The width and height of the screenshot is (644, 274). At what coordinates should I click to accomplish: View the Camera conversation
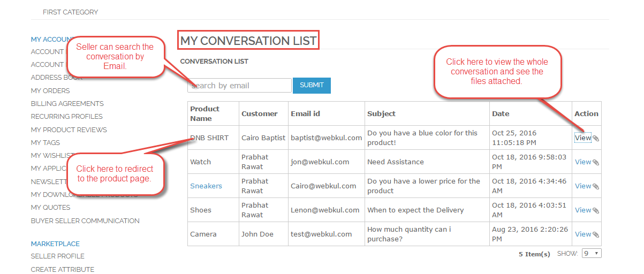(x=582, y=234)
